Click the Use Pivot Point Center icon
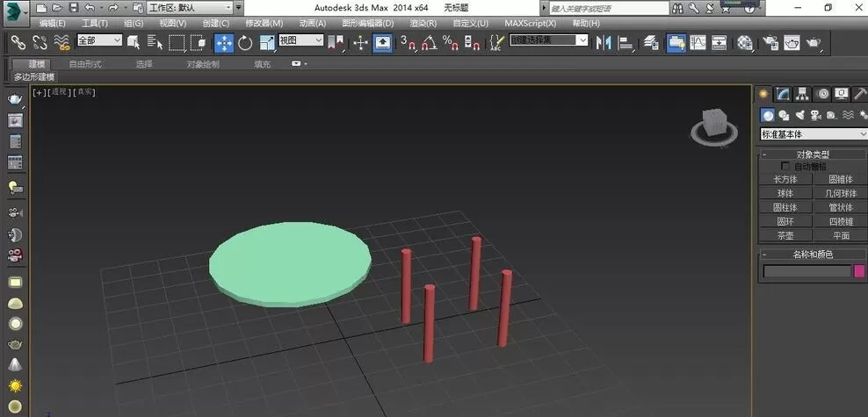The image size is (868, 417). (x=336, y=43)
